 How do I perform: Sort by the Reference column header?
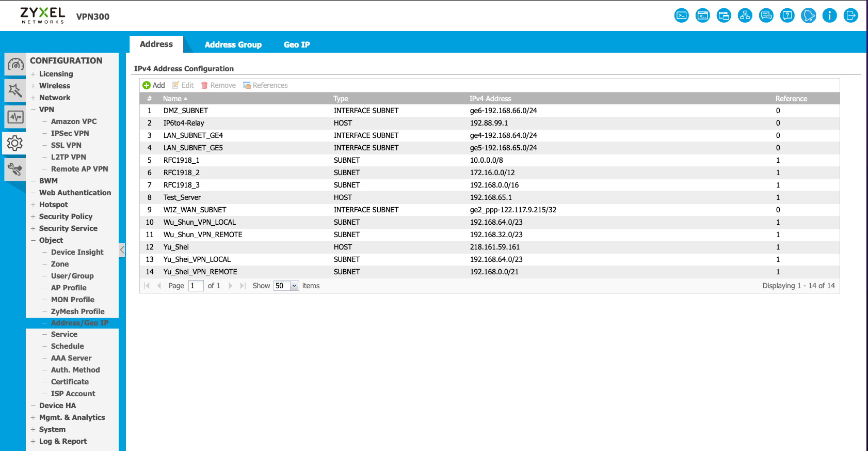click(791, 99)
